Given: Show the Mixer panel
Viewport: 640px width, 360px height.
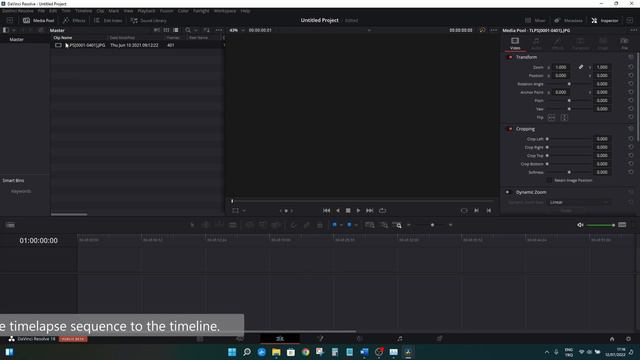Looking at the screenshot, I should click(535, 20).
